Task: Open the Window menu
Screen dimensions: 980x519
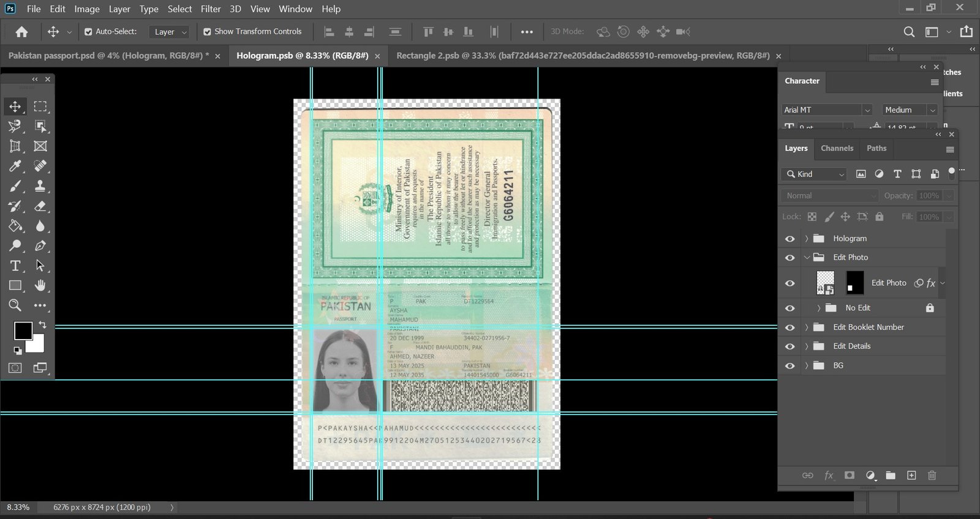Action: 295,9
